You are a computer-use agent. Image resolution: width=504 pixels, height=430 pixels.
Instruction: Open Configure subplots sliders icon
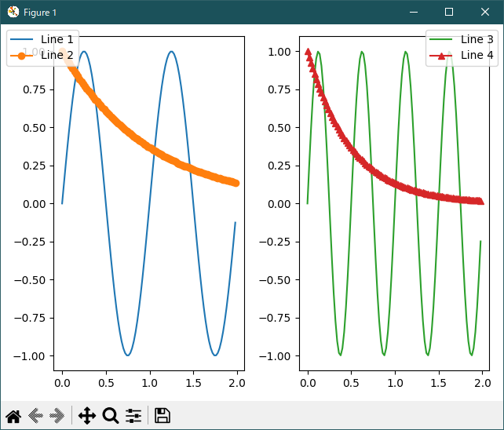pos(133,416)
